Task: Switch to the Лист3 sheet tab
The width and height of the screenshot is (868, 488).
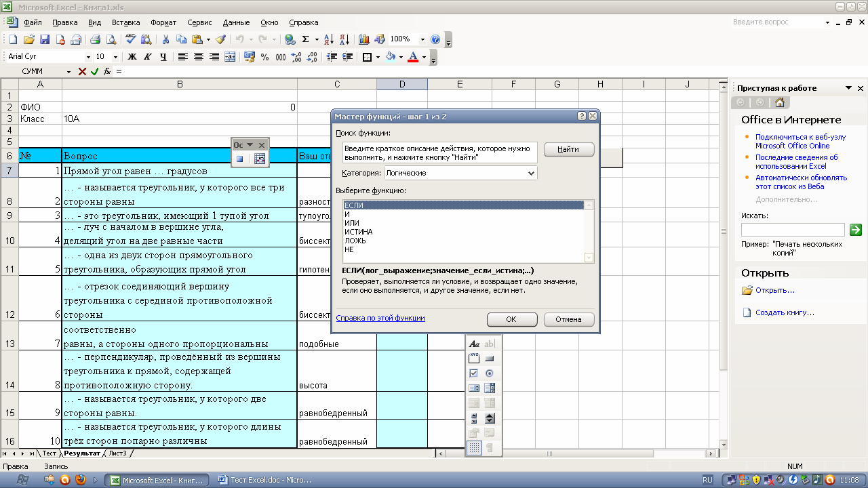Action: [117, 453]
